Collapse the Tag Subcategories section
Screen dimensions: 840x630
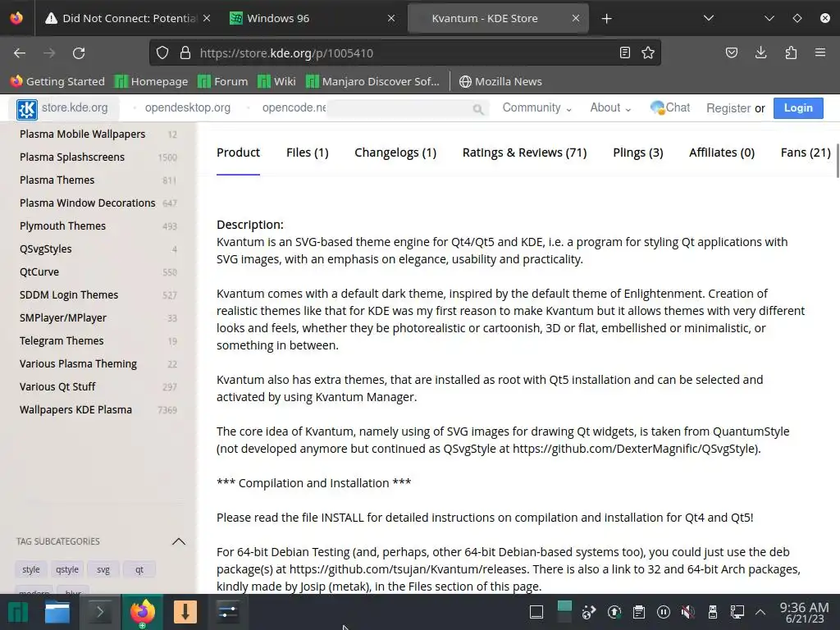178,541
